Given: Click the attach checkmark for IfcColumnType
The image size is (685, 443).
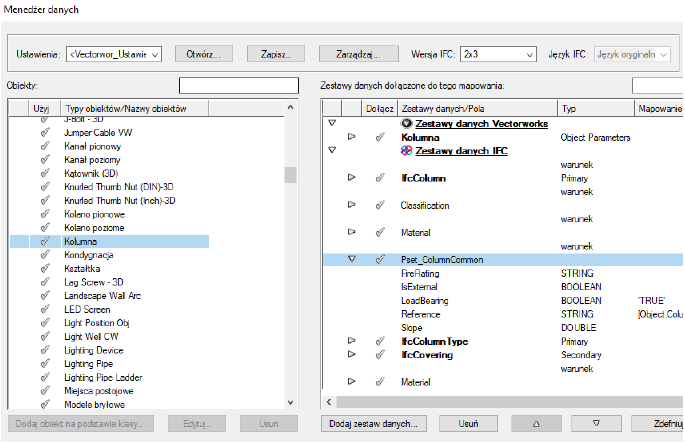Looking at the screenshot, I should [x=379, y=341].
